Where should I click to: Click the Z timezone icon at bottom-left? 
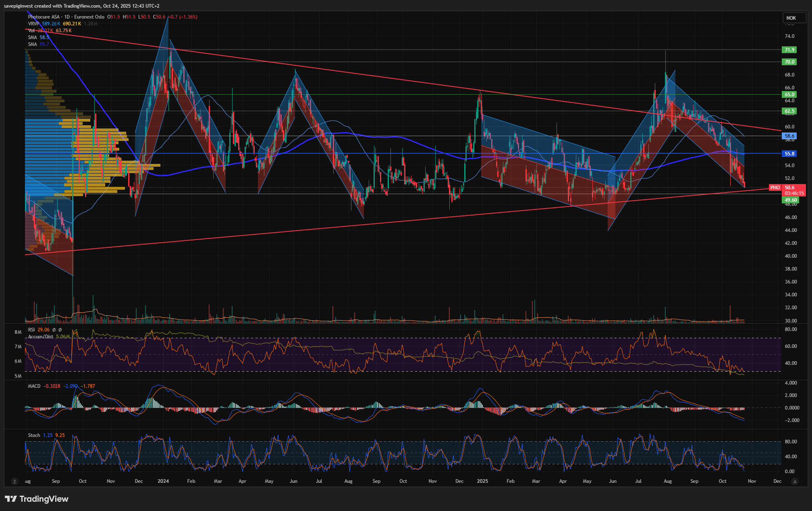(15, 481)
